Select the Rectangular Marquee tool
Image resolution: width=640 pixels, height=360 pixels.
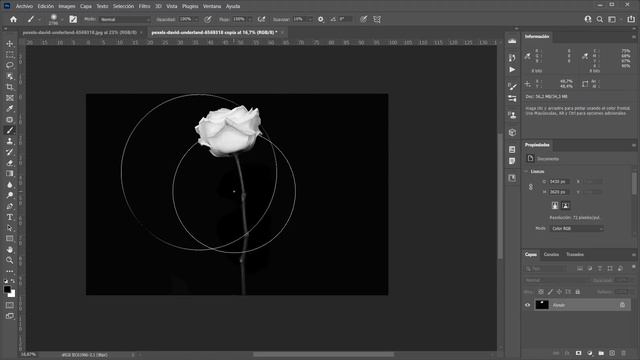point(10,55)
